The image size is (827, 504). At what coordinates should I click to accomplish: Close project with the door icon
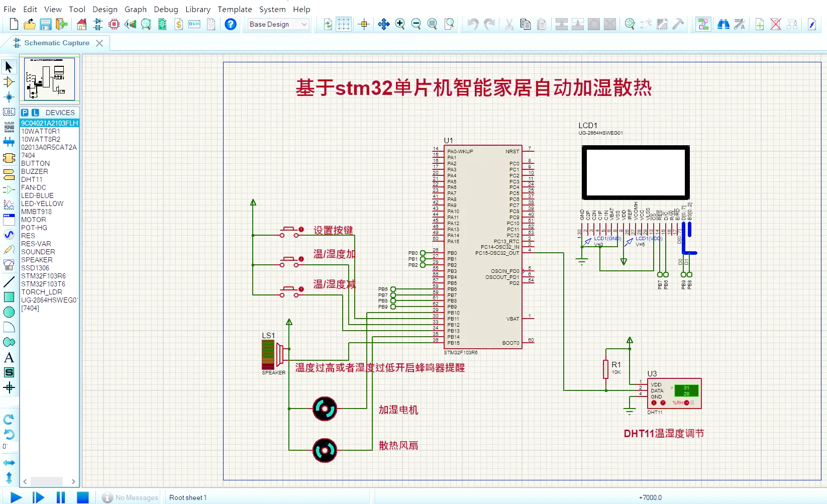62,24
